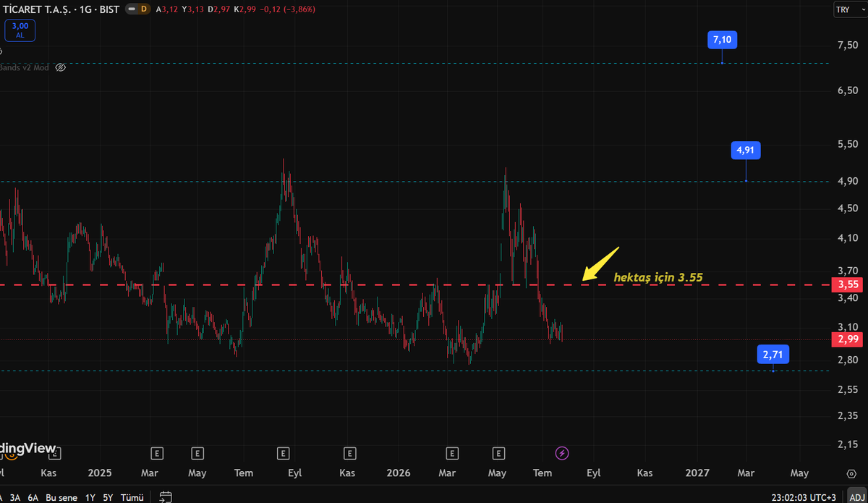
Task: Click the 2027 time axis label
Action: pyautogui.click(x=697, y=473)
